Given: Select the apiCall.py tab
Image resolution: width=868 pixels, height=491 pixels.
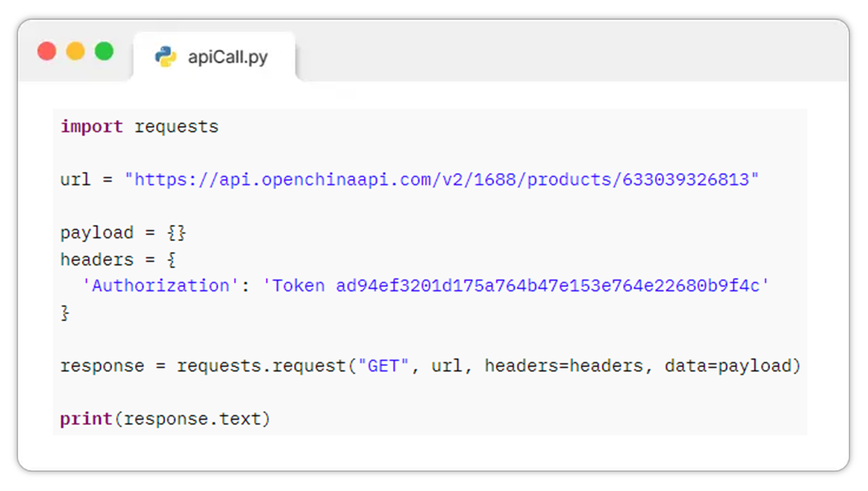Looking at the screenshot, I should tap(214, 57).
